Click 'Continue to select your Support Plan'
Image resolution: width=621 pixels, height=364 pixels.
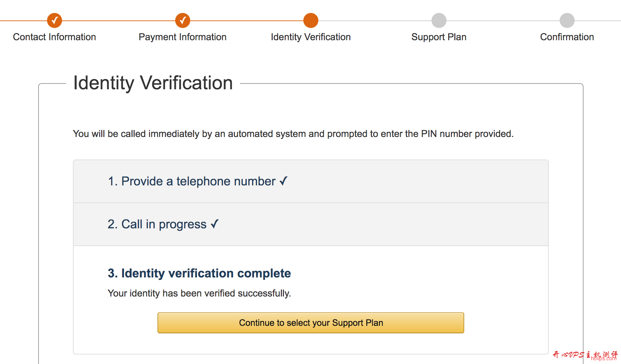point(311,322)
